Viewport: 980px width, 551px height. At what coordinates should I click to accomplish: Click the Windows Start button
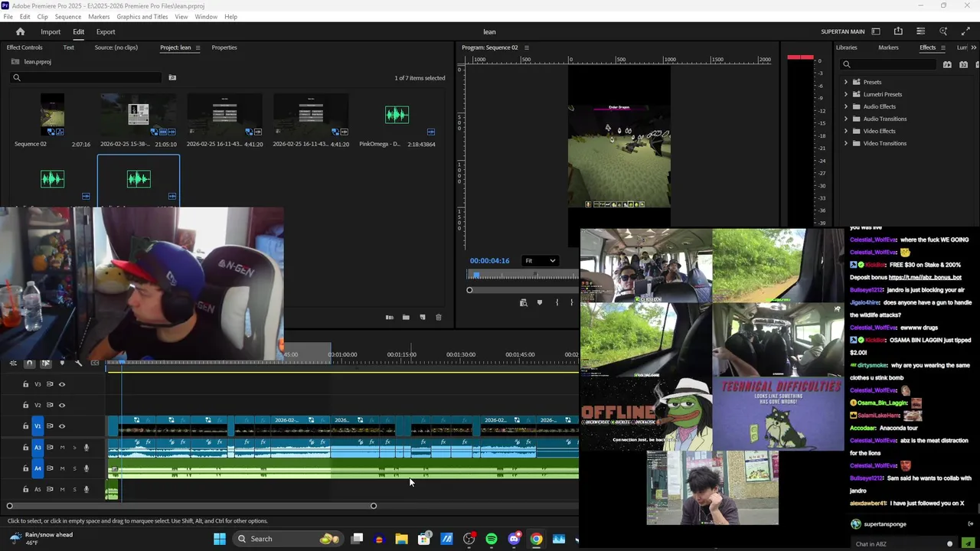pyautogui.click(x=220, y=539)
